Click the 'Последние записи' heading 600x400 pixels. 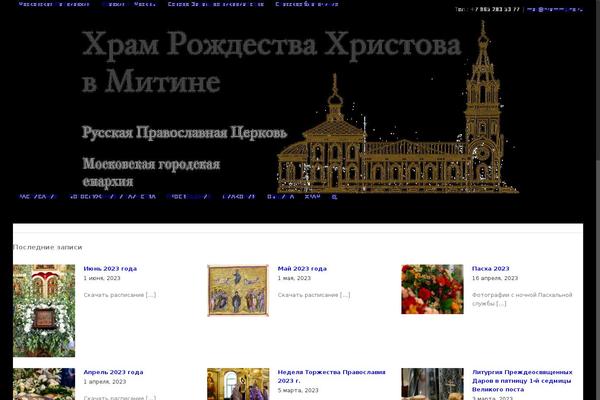coord(47,247)
